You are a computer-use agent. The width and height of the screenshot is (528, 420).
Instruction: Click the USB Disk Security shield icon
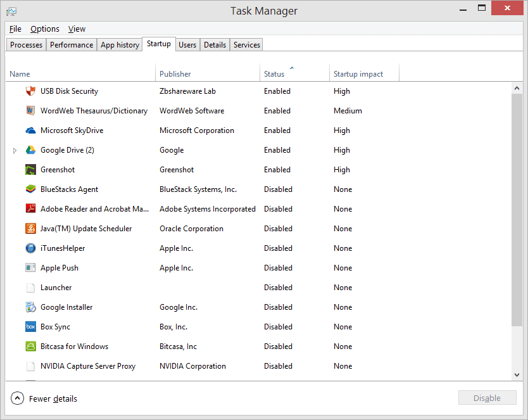click(30, 91)
